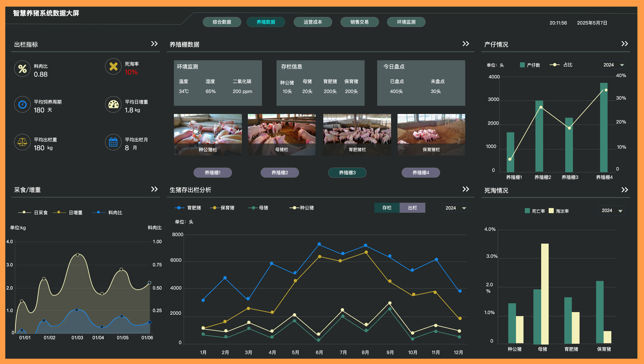The height and width of the screenshot is (364, 644).
Task: Click the average feeding cycle clock icon
Action: pos(22,104)
